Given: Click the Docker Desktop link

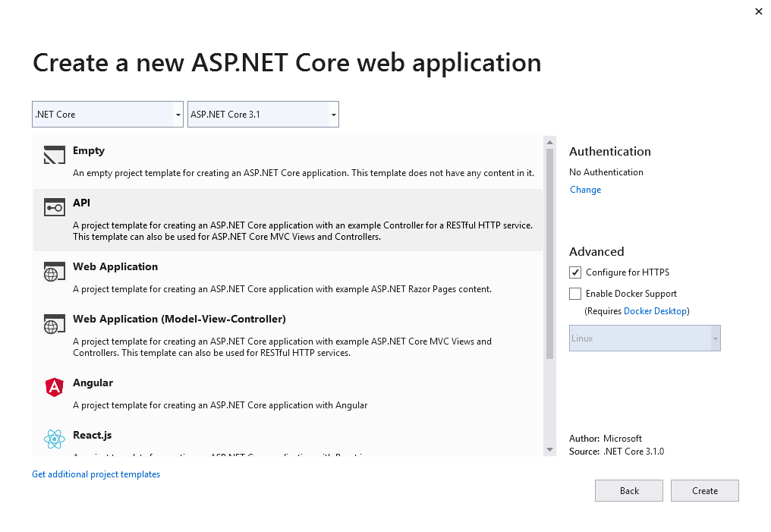Looking at the screenshot, I should tap(656, 310).
